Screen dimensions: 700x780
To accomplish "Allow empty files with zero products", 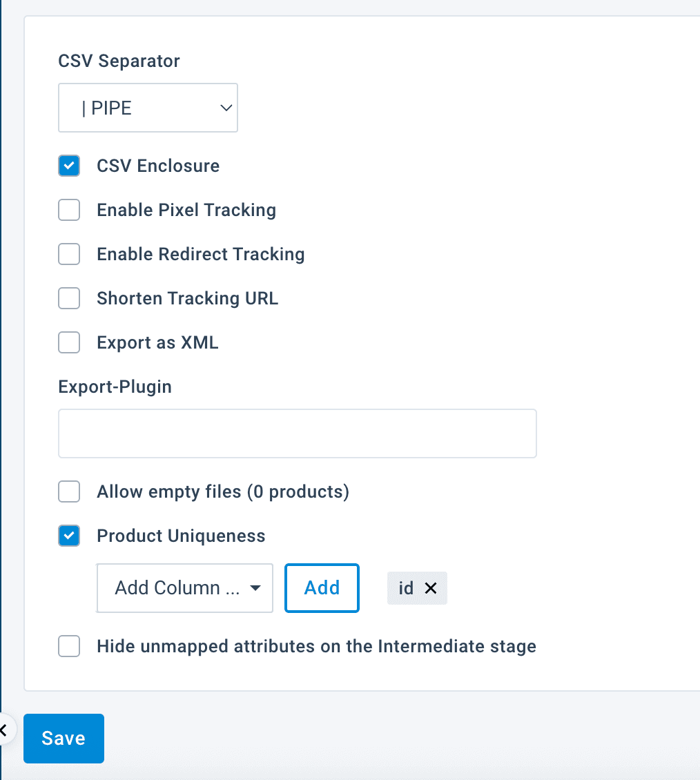I will tap(69, 491).
